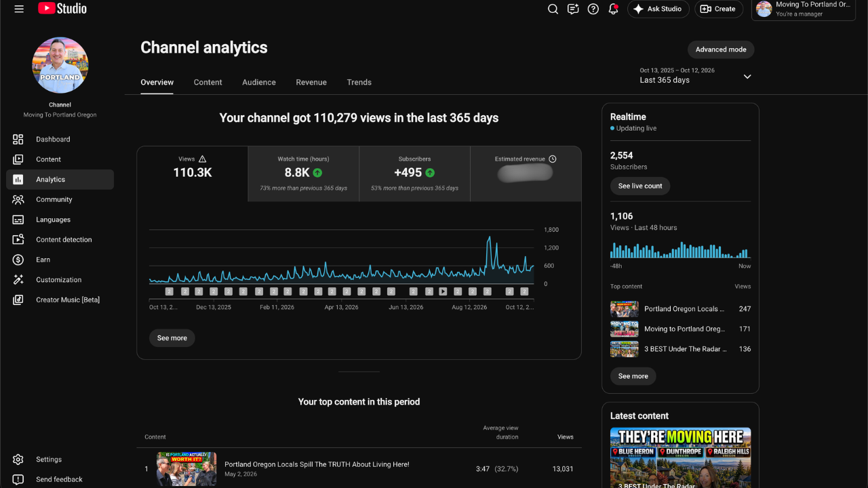
Task: Click the Estimated revenue clock icon
Action: pos(553,159)
